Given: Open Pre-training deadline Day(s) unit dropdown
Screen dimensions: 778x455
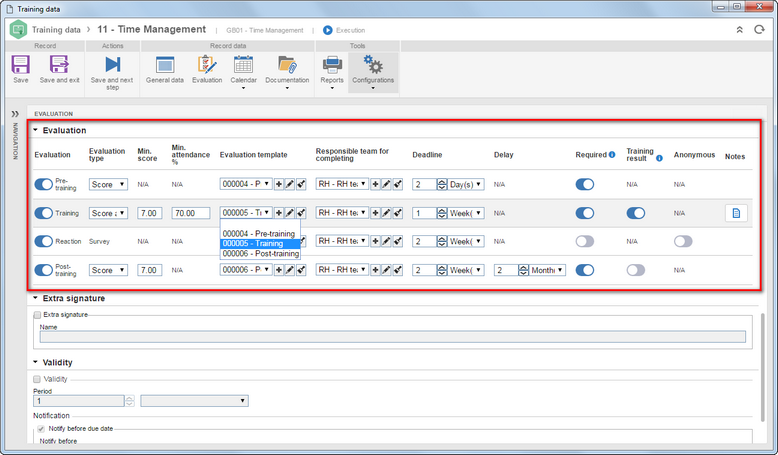Looking at the screenshot, I should tap(466, 185).
